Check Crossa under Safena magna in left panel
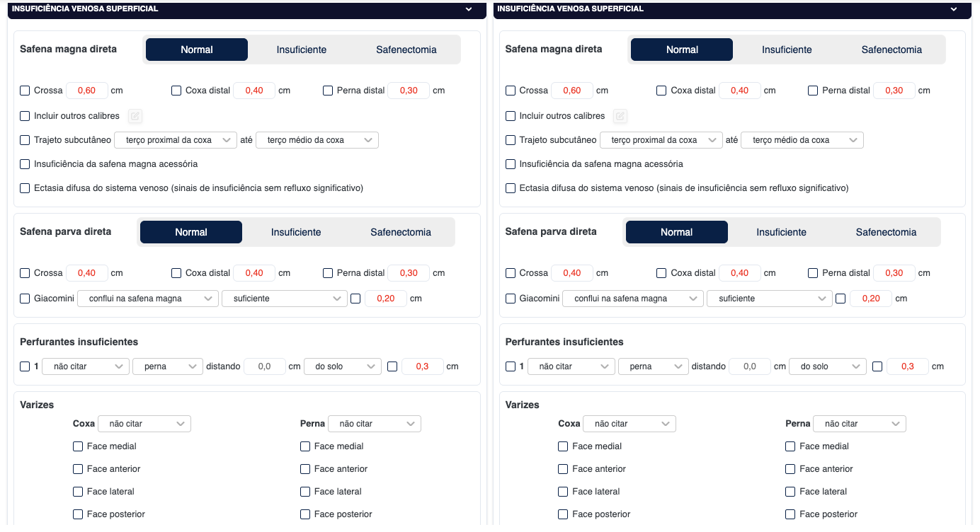This screenshot has height=532, width=980. coord(25,91)
